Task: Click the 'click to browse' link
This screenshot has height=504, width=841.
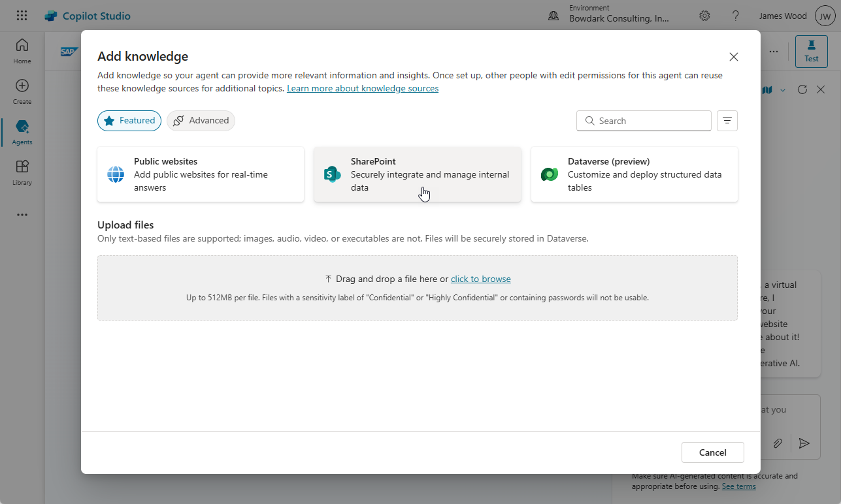Action: (481, 279)
